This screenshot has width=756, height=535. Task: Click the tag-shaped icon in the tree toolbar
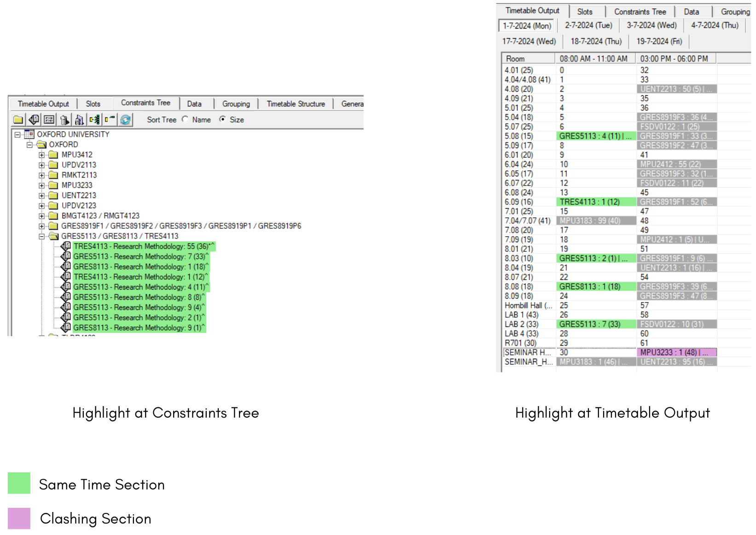34,120
